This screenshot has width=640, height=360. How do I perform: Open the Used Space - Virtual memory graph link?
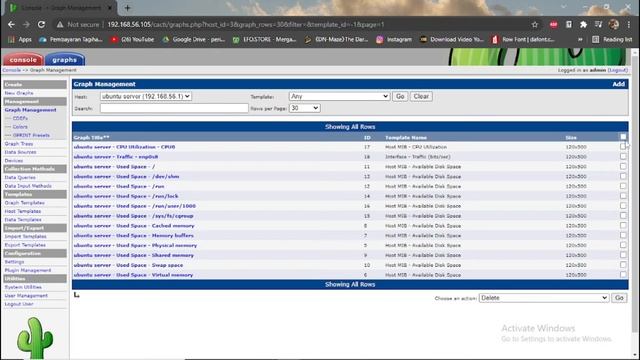[x=133, y=275]
